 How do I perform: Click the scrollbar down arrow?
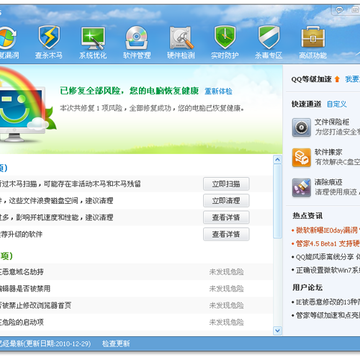(277, 330)
